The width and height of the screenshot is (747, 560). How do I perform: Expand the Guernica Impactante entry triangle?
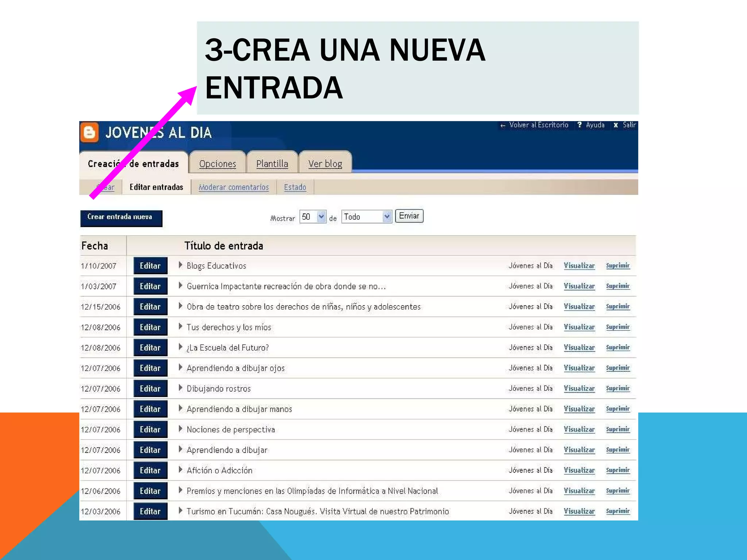(x=180, y=285)
